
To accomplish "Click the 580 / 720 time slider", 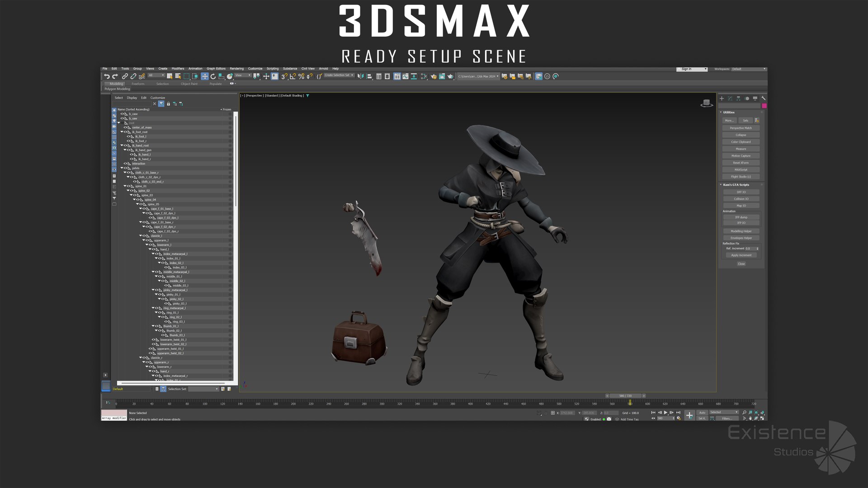I will pos(626,396).
